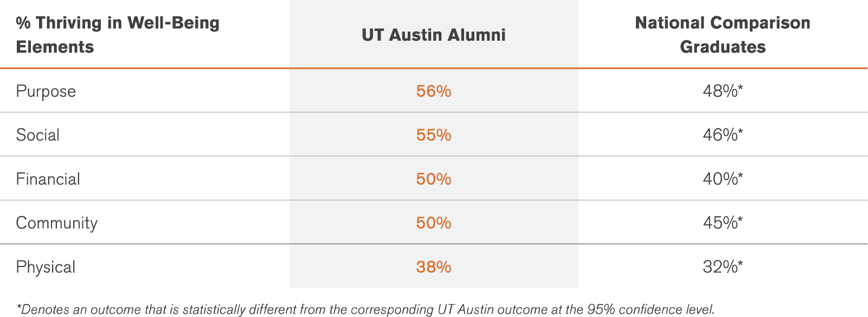The image size is (868, 317).
Task: Click the 45%* national Community value
Action: click(723, 223)
